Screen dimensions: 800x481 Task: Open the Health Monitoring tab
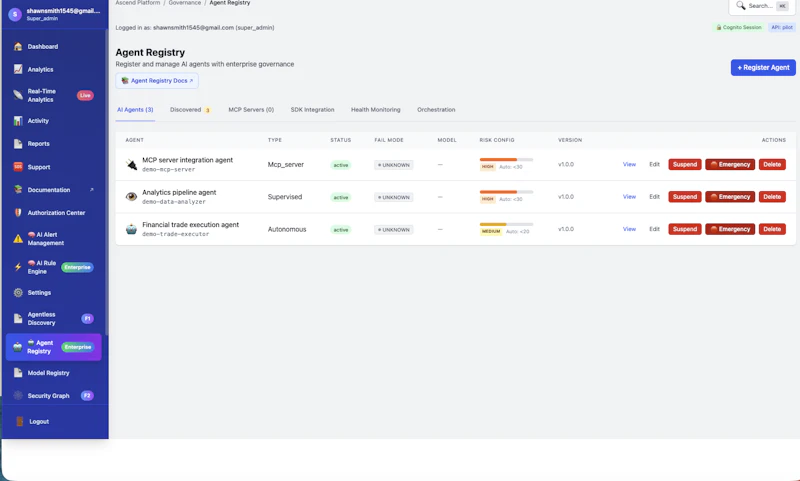pos(376,110)
